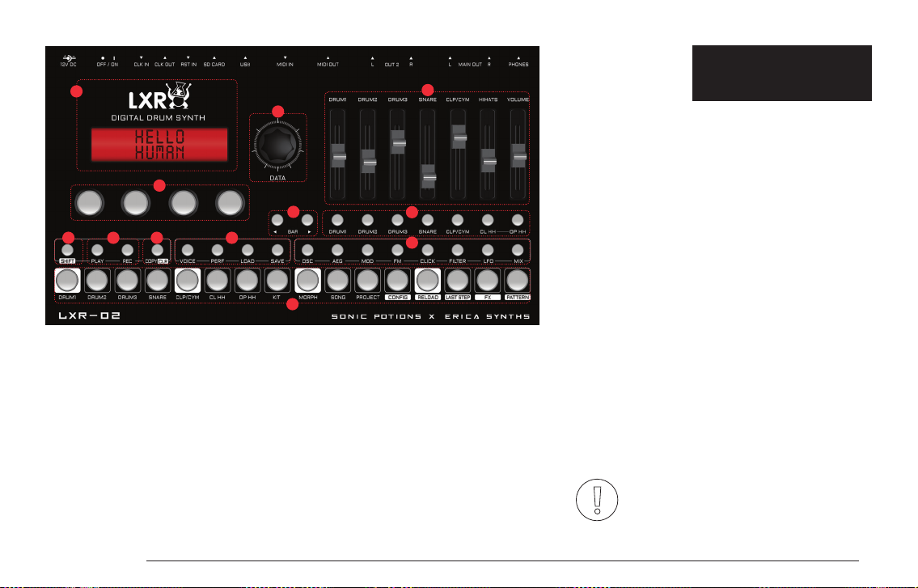Select the PERF menu button

point(218,251)
